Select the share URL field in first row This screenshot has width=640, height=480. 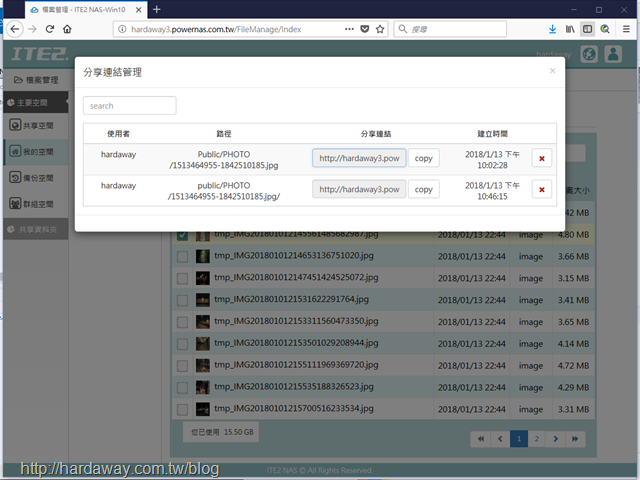point(359,158)
